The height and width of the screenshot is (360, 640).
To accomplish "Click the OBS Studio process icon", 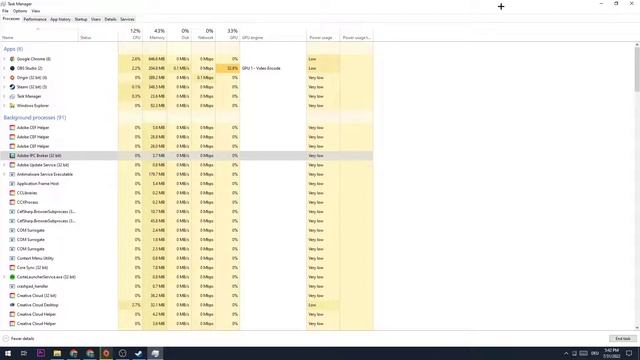I will 12,68.
